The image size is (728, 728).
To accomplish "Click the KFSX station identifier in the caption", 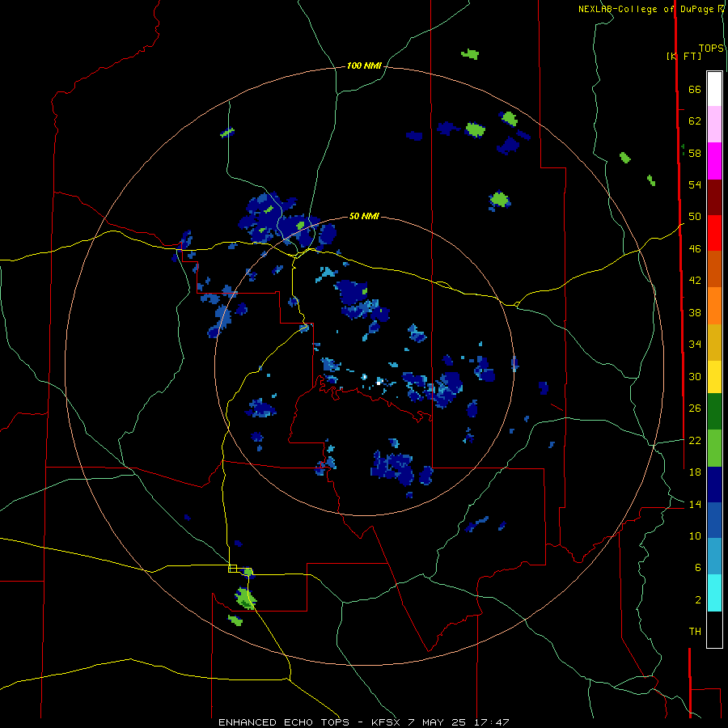I will (385, 722).
